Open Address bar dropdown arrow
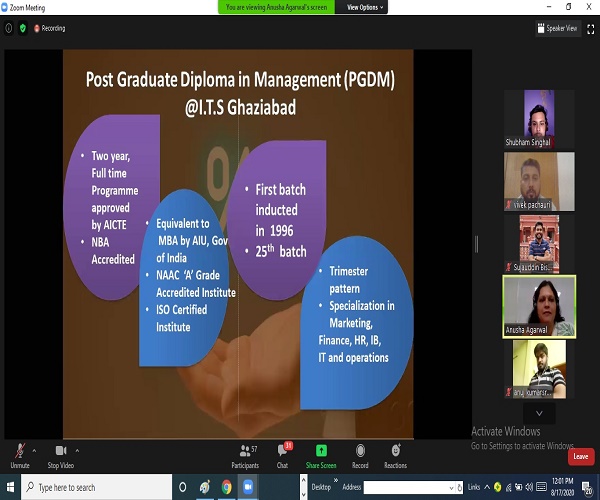Viewport: 600px width, 500px height. pyautogui.click(x=451, y=488)
